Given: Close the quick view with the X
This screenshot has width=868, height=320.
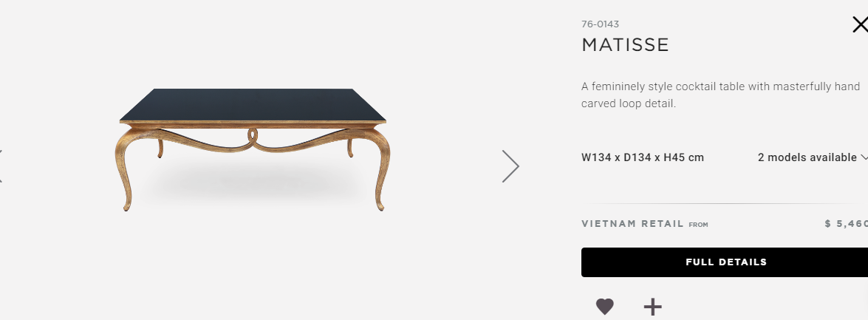Looking at the screenshot, I should click(861, 25).
